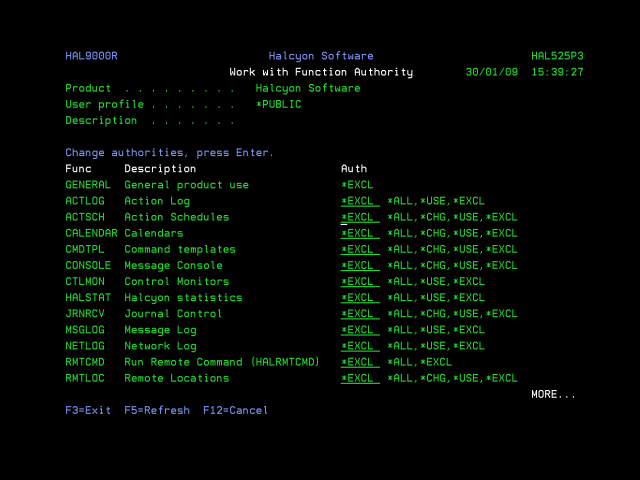
Task: Focus the JRNRCV Journal Control auth field
Action: (x=360, y=313)
